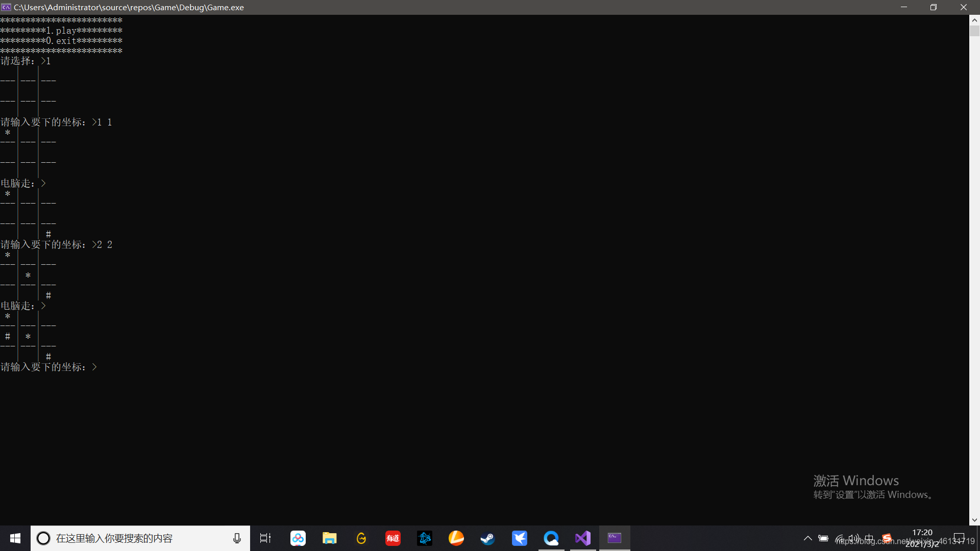Select the console window taskbar button
Image resolution: width=980 pixels, height=551 pixels.
click(615, 538)
